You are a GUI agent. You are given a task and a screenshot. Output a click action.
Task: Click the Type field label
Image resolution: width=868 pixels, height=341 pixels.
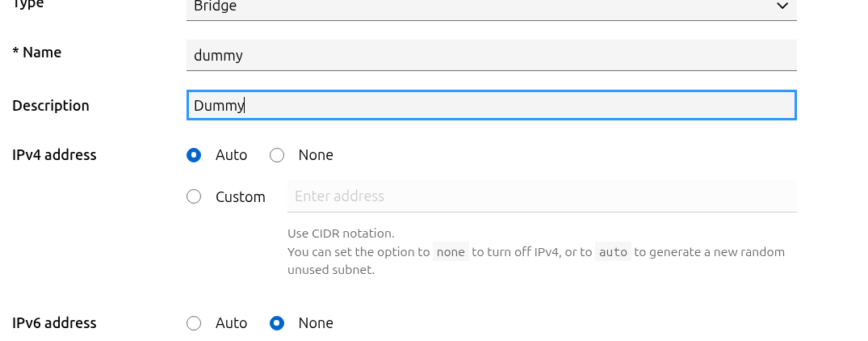coord(28,4)
